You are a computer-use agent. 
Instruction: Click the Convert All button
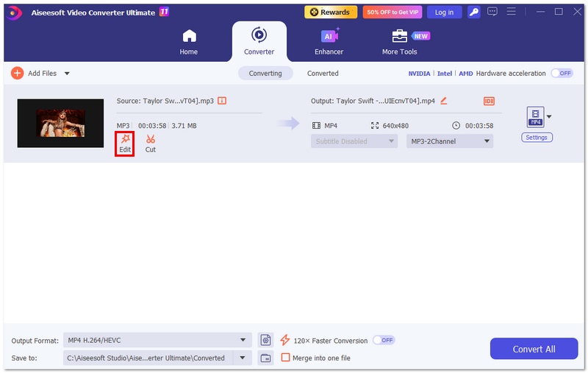pos(534,349)
